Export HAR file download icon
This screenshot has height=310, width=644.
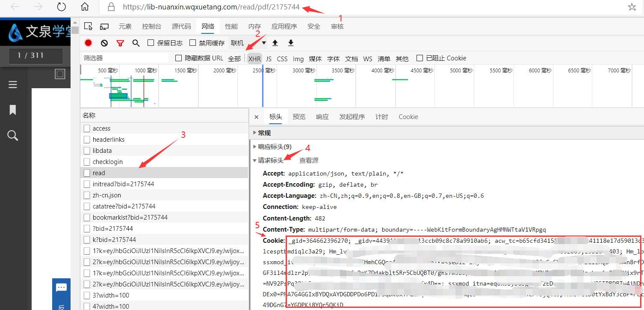click(291, 43)
